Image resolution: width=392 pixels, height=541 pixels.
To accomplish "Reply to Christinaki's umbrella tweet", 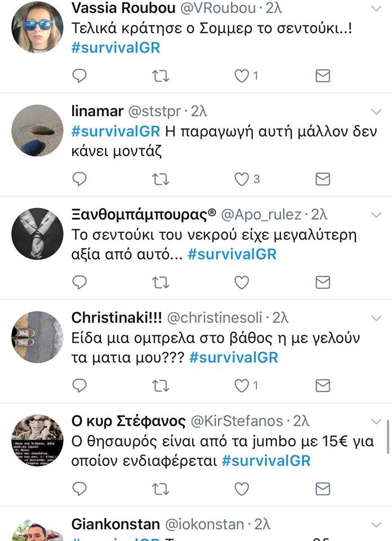I will pos(79,385).
